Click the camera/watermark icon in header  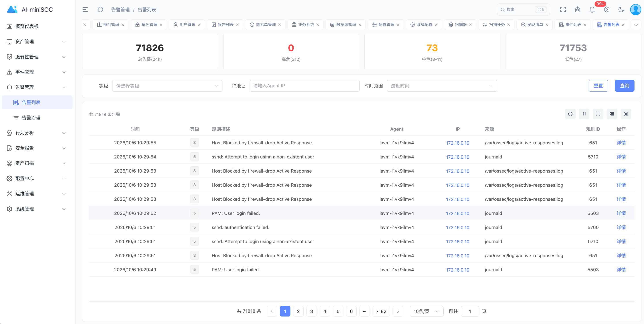(x=578, y=9)
